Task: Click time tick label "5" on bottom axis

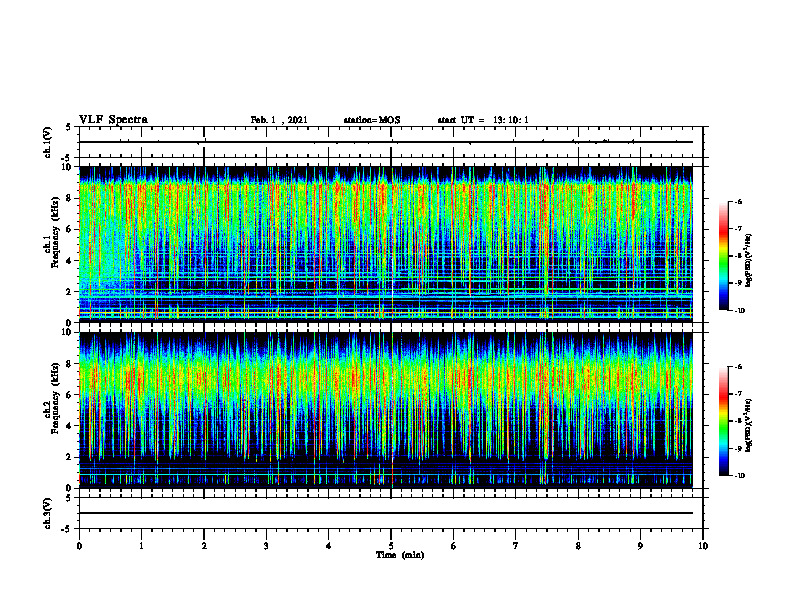Action: tap(391, 546)
